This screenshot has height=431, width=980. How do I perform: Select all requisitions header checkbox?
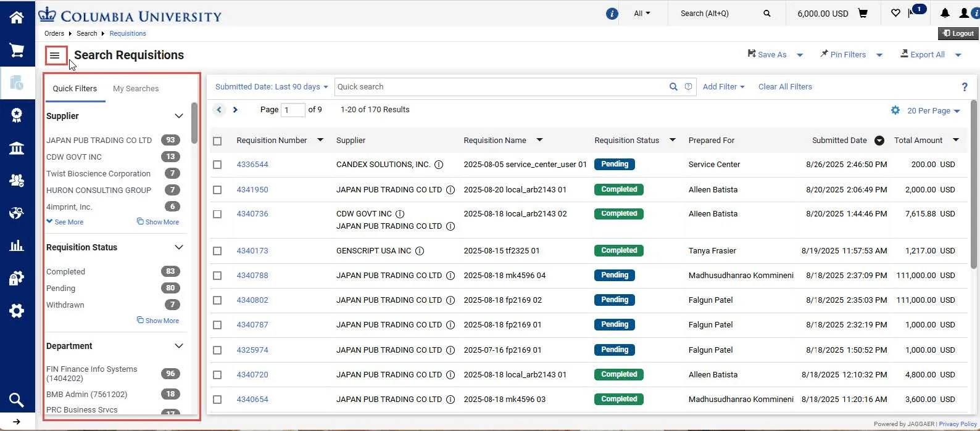point(217,141)
